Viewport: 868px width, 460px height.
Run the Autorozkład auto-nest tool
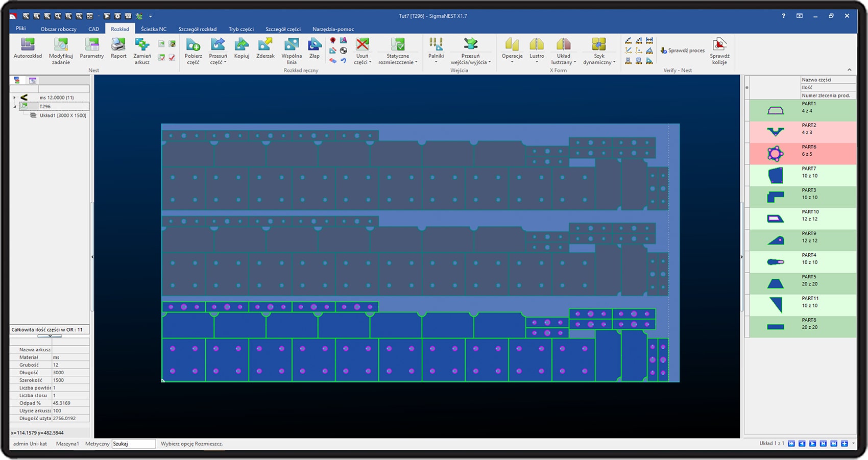click(28, 49)
